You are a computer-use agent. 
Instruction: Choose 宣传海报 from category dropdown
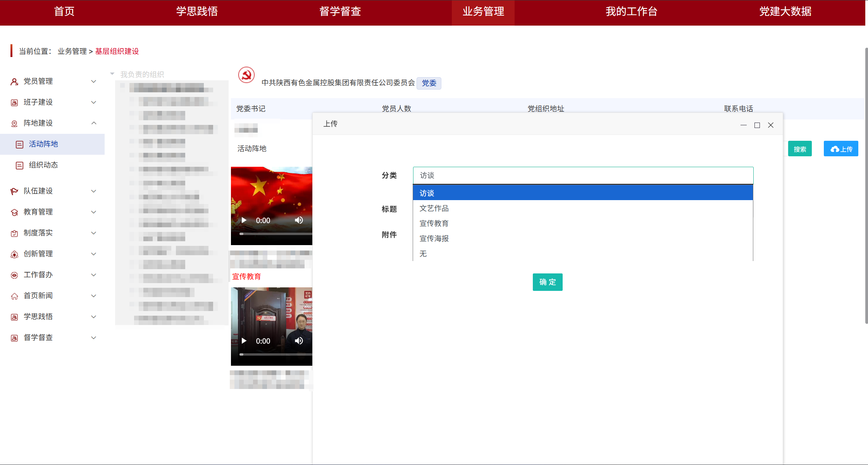434,239
